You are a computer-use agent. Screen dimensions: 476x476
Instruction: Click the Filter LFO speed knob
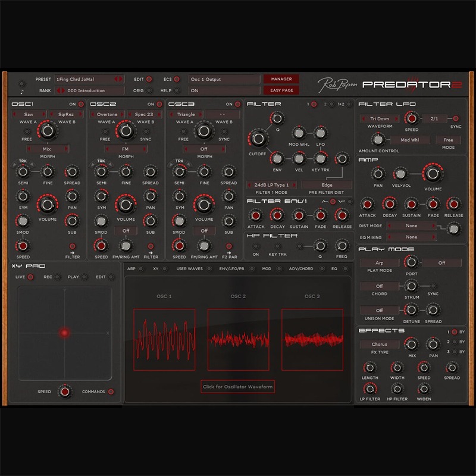(411, 118)
